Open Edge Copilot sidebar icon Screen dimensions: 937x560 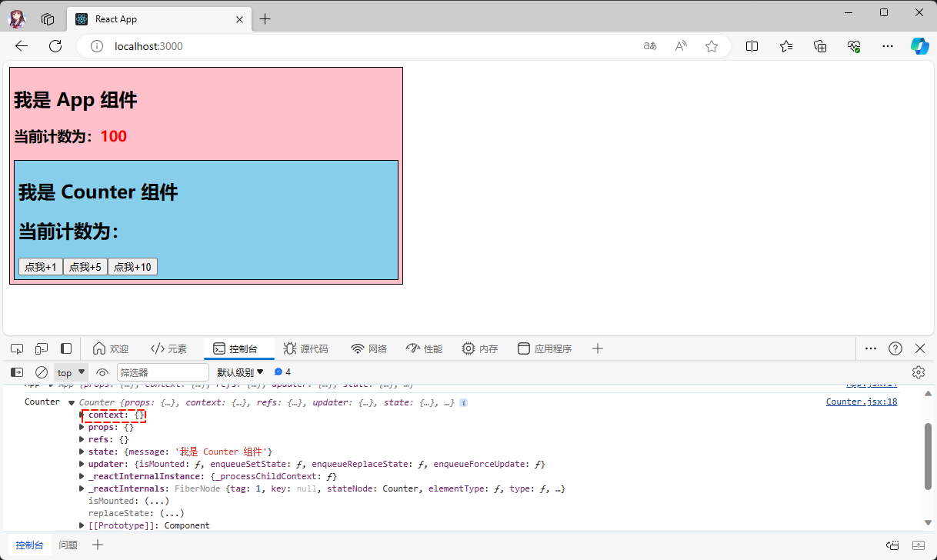click(x=919, y=46)
